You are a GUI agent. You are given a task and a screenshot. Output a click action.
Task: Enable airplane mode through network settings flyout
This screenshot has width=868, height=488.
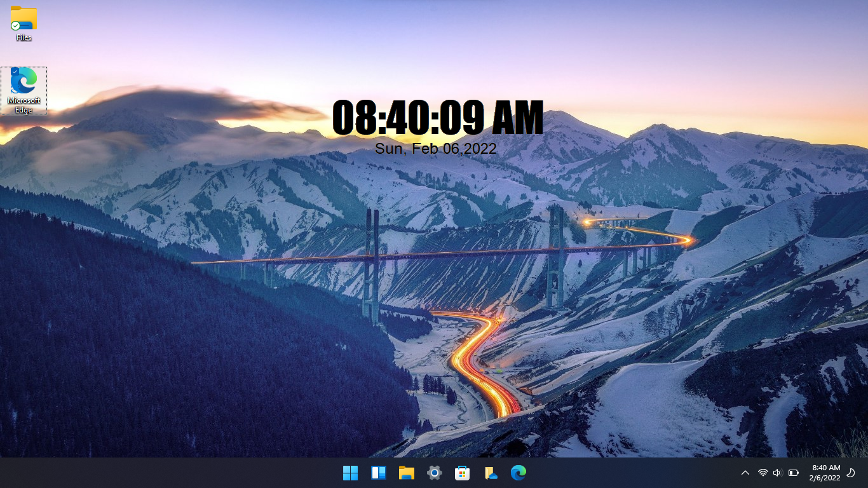click(x=761, y=473)
